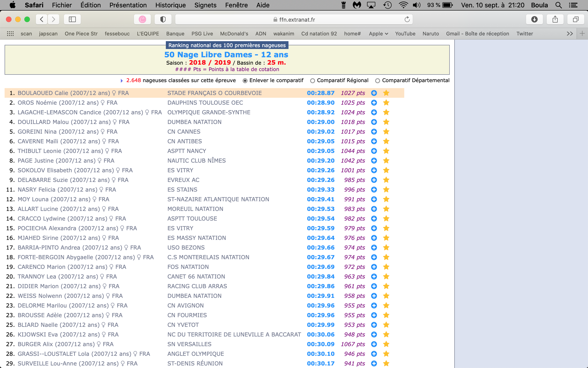Open Wi-Fi status menu
The height and width of the screenshot is (368, 588).
coord(403,5)
